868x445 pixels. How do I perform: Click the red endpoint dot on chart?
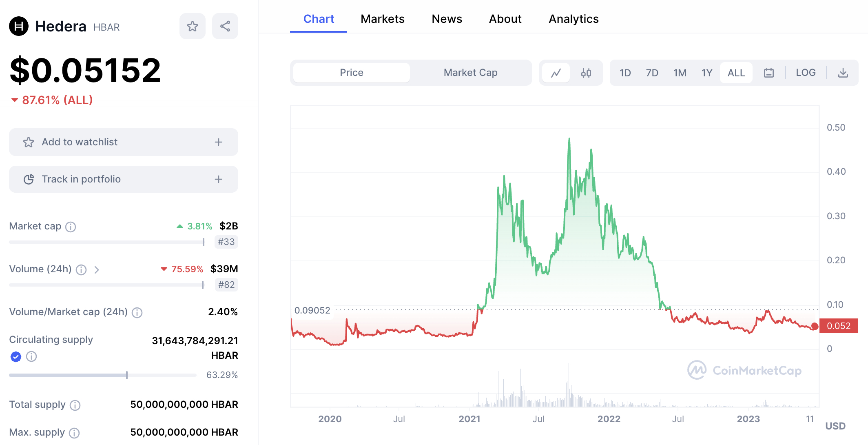[x=815, y=326]
